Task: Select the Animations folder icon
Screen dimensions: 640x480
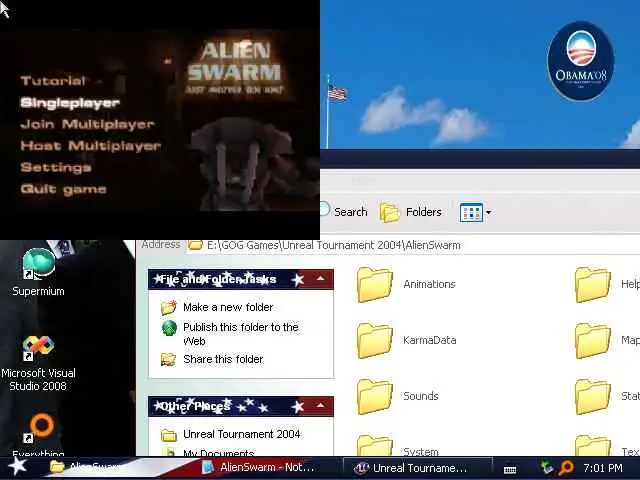Action: click(x=374, y=284)
